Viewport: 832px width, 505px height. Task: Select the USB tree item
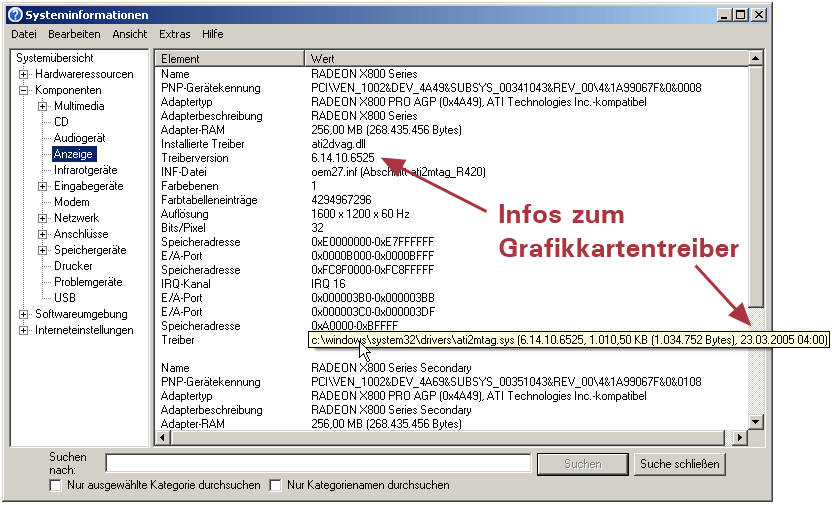(65, 298)
